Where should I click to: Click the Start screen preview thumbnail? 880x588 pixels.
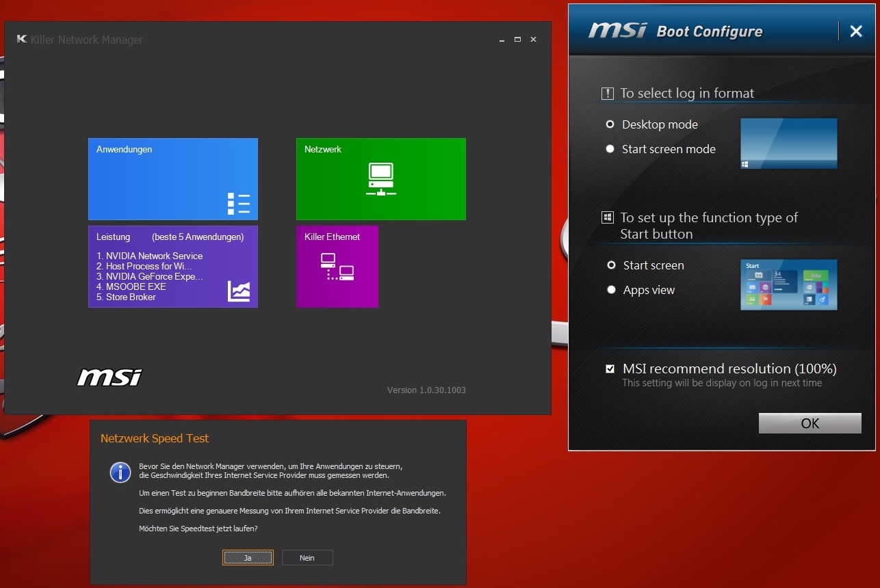pos(789,284)
